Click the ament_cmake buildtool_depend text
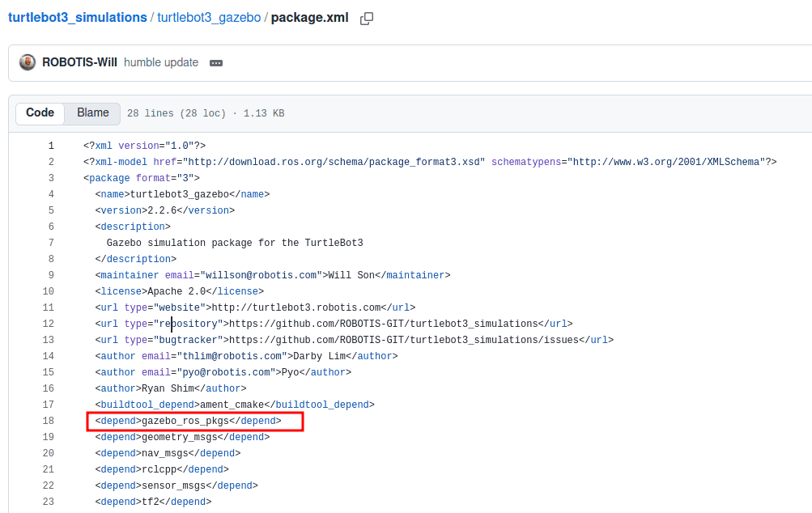812x513 pixels. click(x=235, y=405)
